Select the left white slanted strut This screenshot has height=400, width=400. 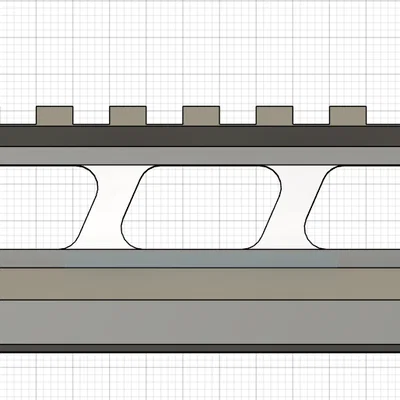tap(109, 207)
